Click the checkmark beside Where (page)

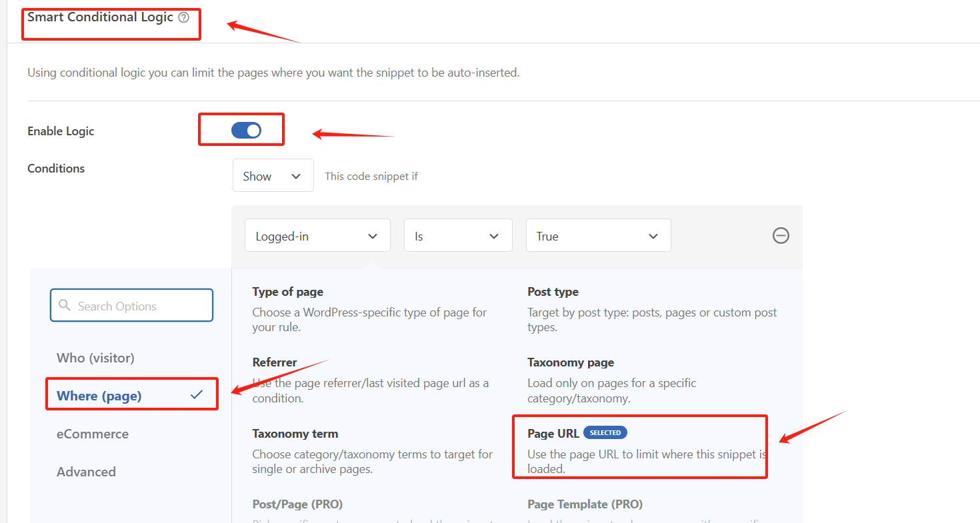[x=197, y=394]
